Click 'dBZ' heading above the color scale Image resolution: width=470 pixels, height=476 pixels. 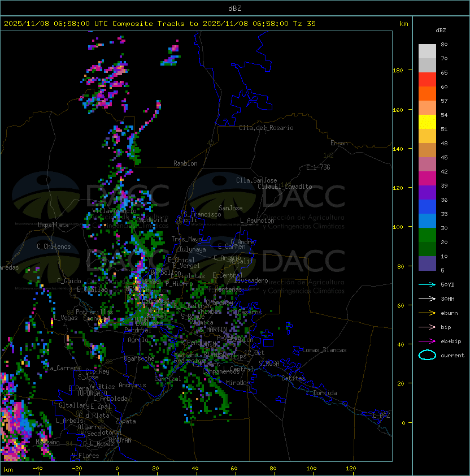pos(441,31)
